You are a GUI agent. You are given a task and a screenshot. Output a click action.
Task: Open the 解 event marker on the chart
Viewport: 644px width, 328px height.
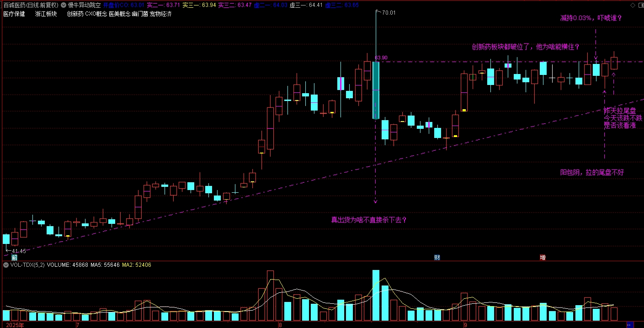point(14,258)
